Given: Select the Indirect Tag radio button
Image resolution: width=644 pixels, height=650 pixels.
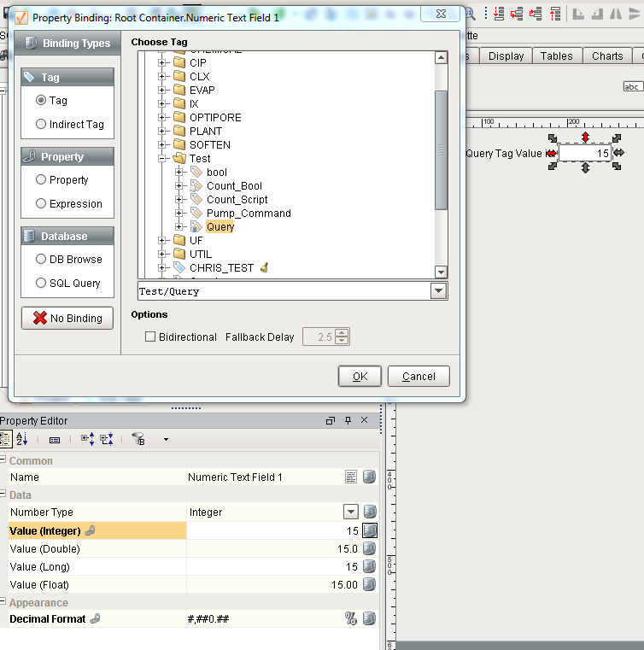Looking at the screenshot, I should (41, 124).
